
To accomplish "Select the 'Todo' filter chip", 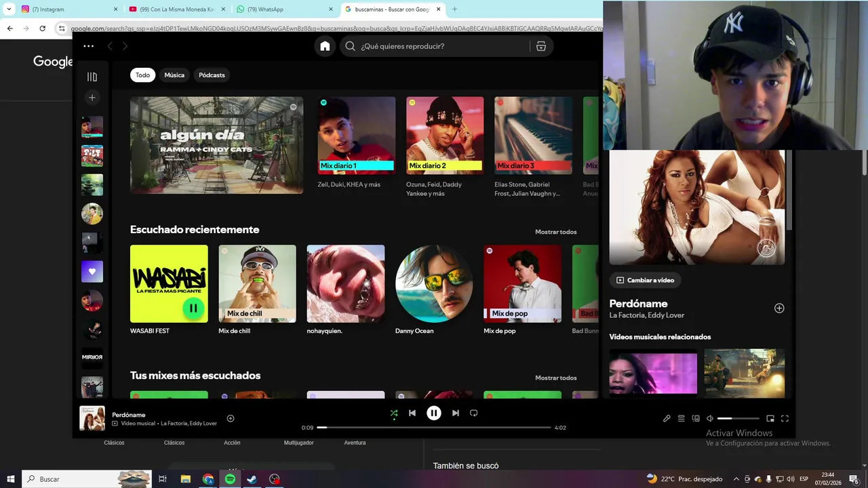I will pyautogui.click(x=142, y=75).
